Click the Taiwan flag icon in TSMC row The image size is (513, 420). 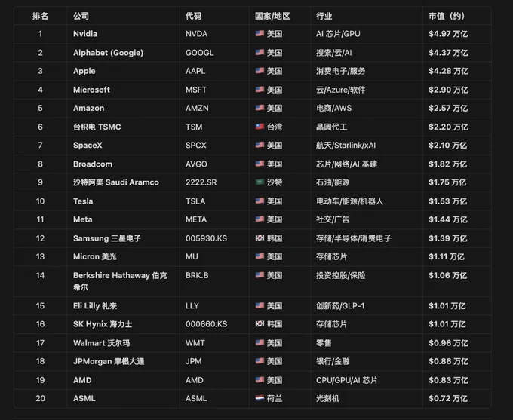[x=260, y=127]
